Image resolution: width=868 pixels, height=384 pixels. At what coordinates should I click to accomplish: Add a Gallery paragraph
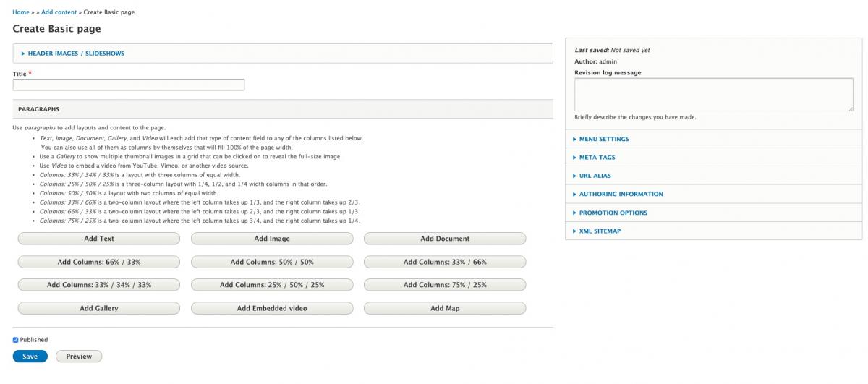click(x=99, y=308)
